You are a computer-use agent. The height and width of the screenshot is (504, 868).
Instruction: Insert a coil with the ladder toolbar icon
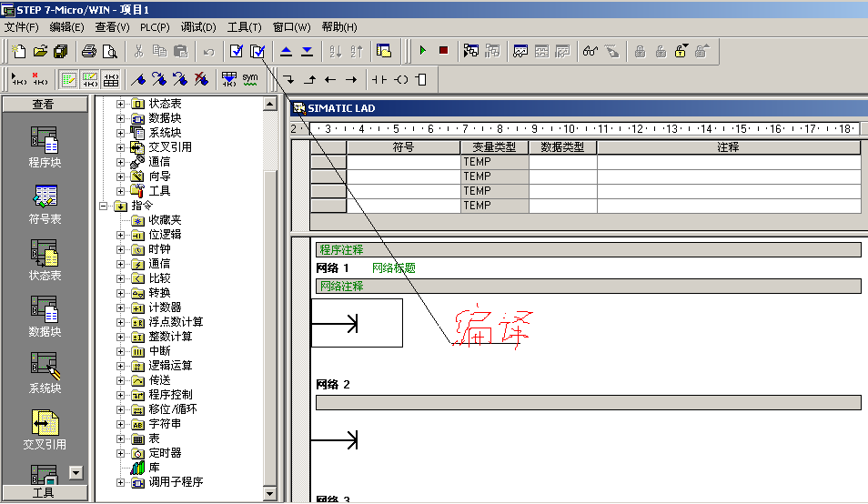tap(400, 80)
